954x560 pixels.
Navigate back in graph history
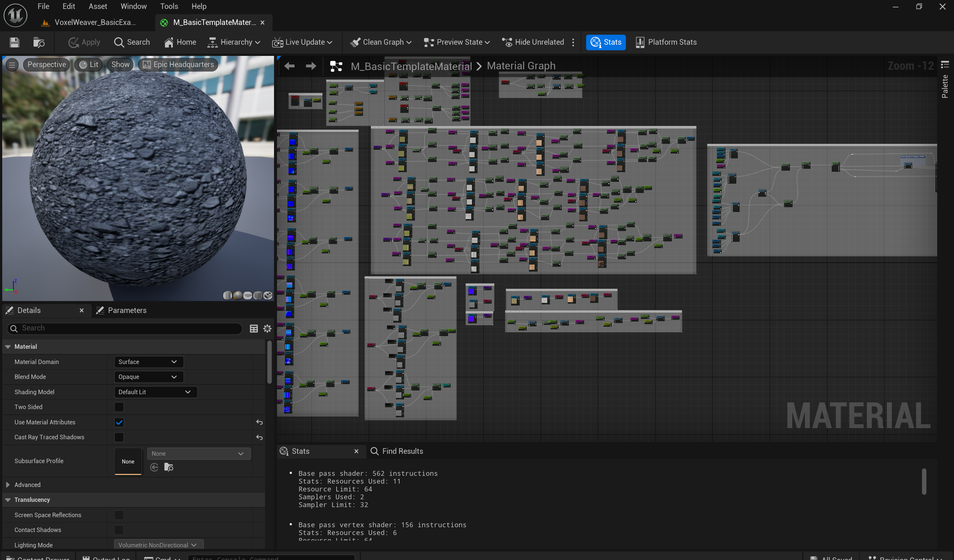(289, 66)
